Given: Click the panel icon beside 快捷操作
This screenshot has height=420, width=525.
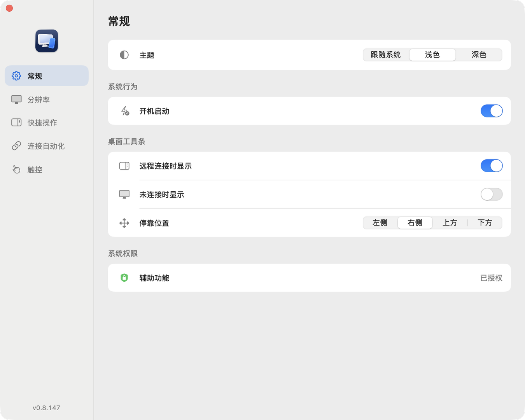Looking at the screenshot, I should (16, 122).
